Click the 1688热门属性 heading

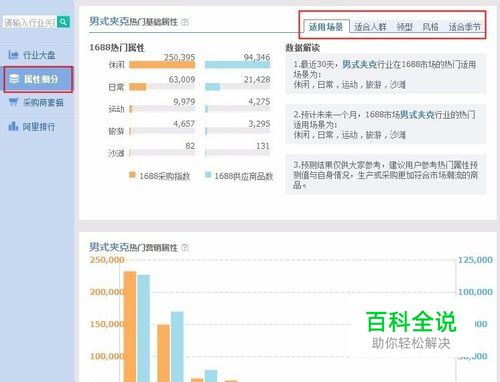point(117,48)
